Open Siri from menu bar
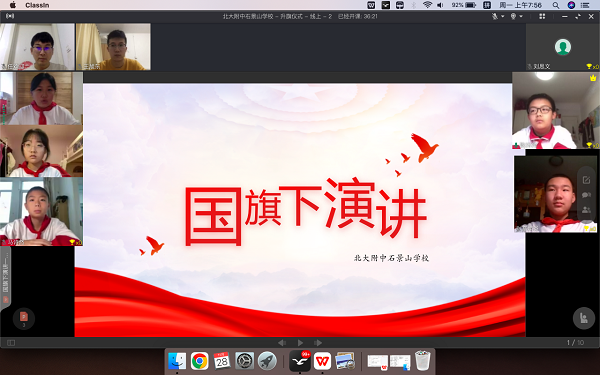Viewport: 600px width, 375px height. pos(571,5)
